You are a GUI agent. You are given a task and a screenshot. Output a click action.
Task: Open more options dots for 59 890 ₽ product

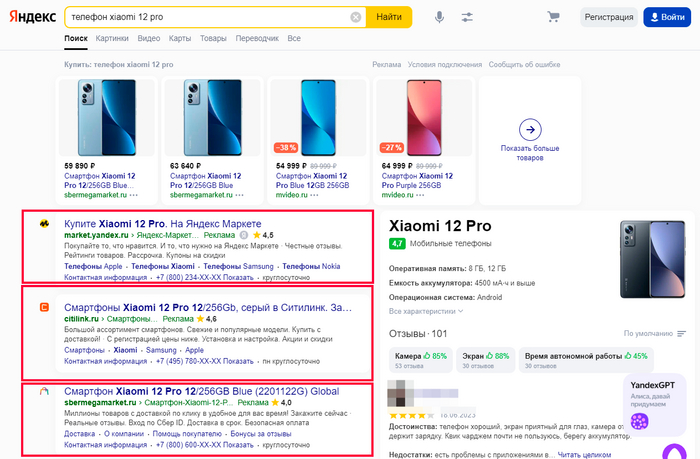tap(134, 195)
